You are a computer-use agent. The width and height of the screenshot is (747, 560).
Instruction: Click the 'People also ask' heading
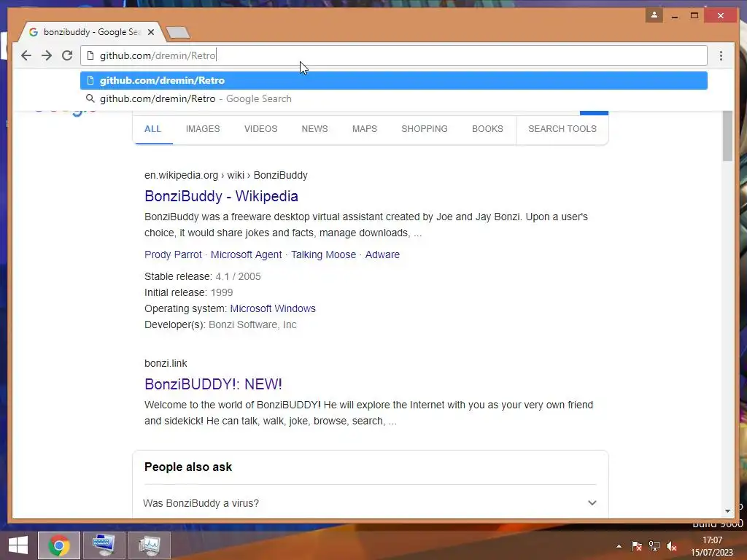[x=188, y=467]
